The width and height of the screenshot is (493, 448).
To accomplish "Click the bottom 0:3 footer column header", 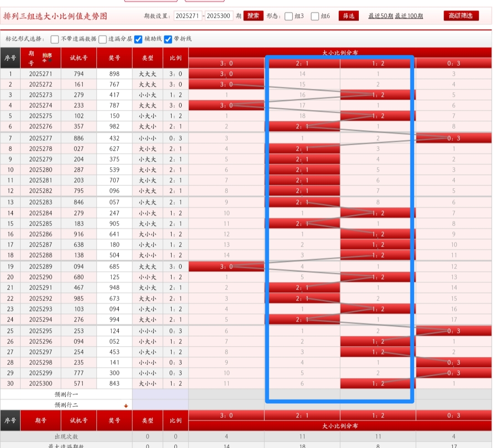I will click(454, 415).
